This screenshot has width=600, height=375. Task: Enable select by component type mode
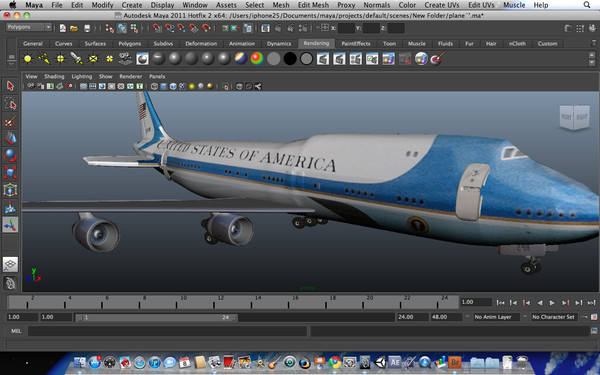[x=134, y=28]
